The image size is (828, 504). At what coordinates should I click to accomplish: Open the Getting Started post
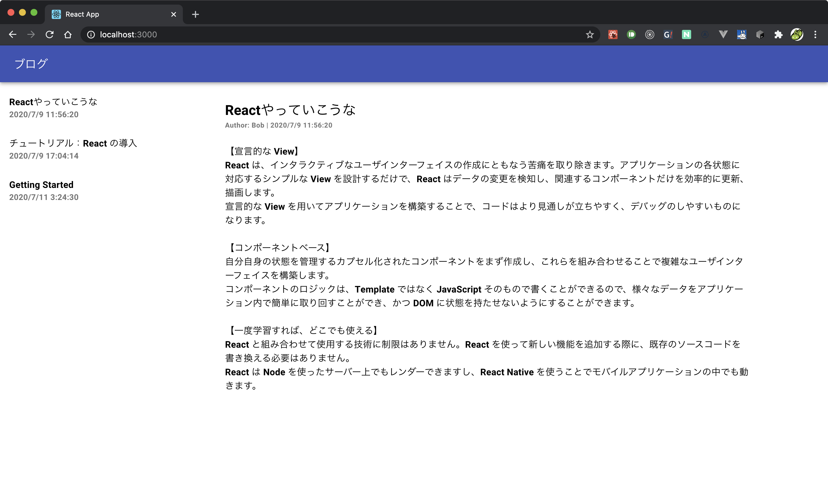coord(41,185)
